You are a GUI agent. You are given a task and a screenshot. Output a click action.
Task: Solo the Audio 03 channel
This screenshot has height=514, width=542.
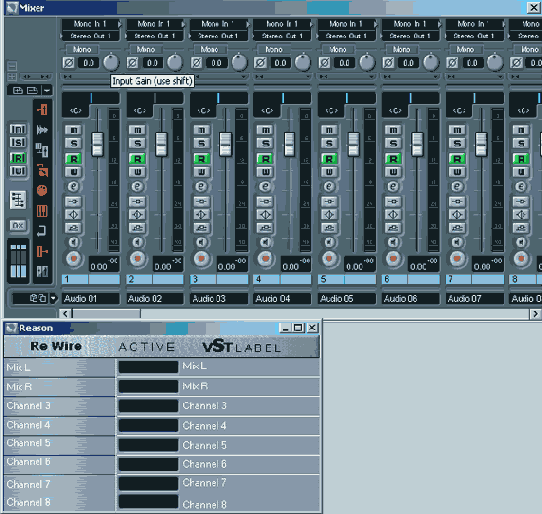click(202, 143)
